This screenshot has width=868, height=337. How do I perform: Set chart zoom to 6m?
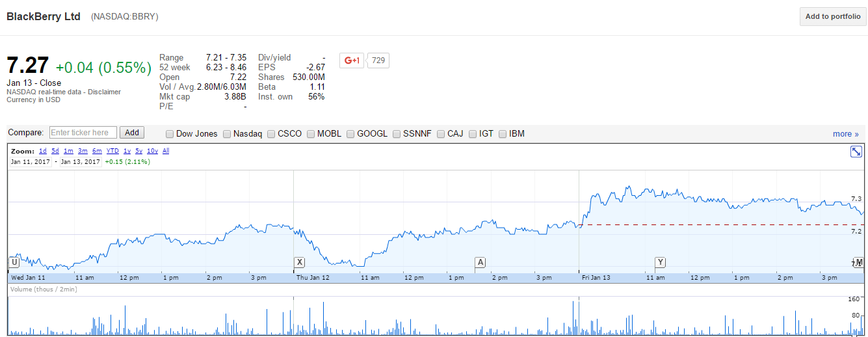[97, 151]
